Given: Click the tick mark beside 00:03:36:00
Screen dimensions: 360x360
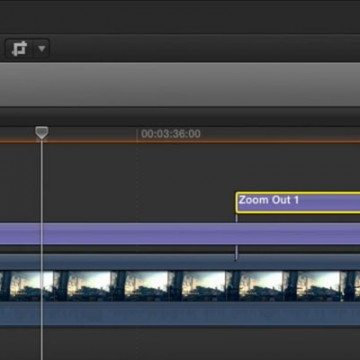Looking at the screenshot, I should click(x=137, y=135).
